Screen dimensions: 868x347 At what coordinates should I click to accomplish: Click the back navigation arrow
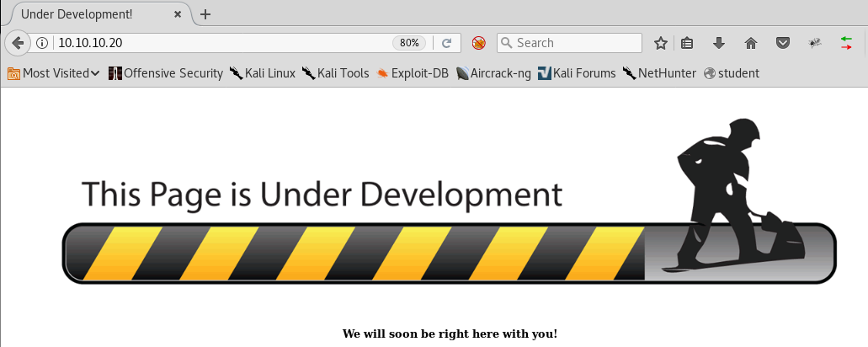[17, 43]
